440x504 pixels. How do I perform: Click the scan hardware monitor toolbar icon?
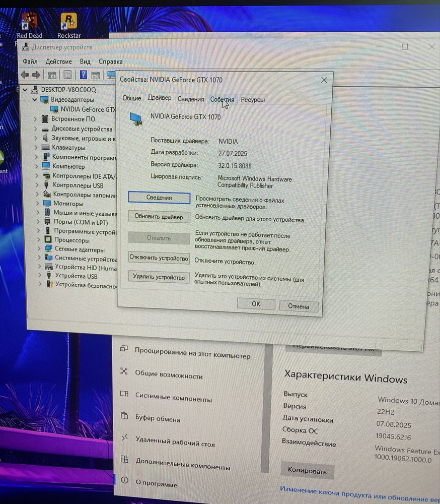coord(111,75)
